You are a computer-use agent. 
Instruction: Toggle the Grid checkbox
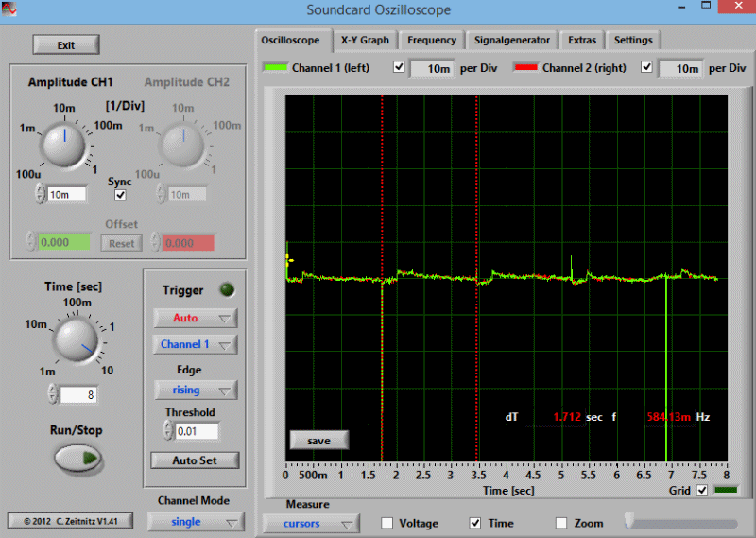[702, 490]
